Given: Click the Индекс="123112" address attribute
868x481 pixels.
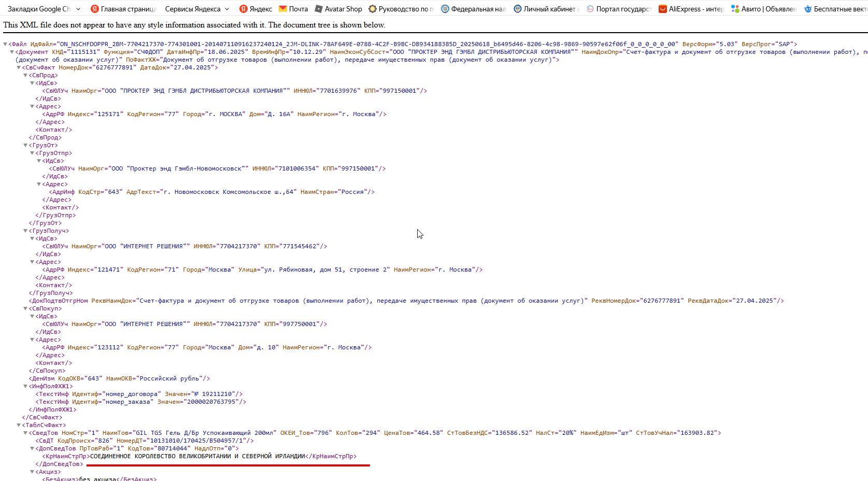Looking at the screenshot, I should pos(95,348).
